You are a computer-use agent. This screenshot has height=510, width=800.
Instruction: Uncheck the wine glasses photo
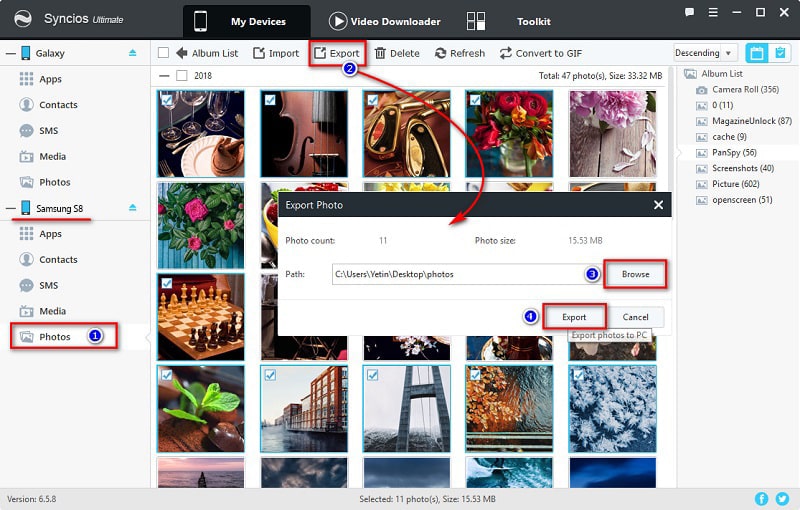167,100
